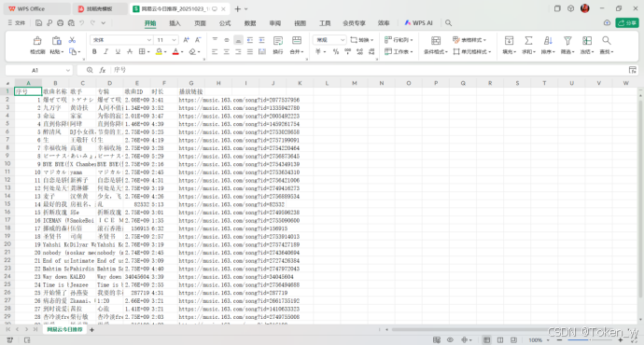Toggle center horizontal alignment

coord(226,51)
